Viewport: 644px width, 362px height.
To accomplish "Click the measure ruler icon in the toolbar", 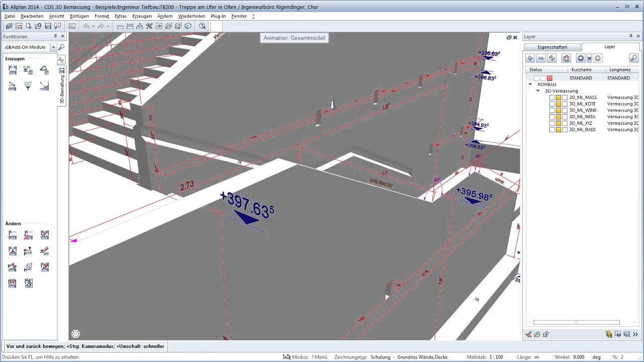I will (120, 26).
